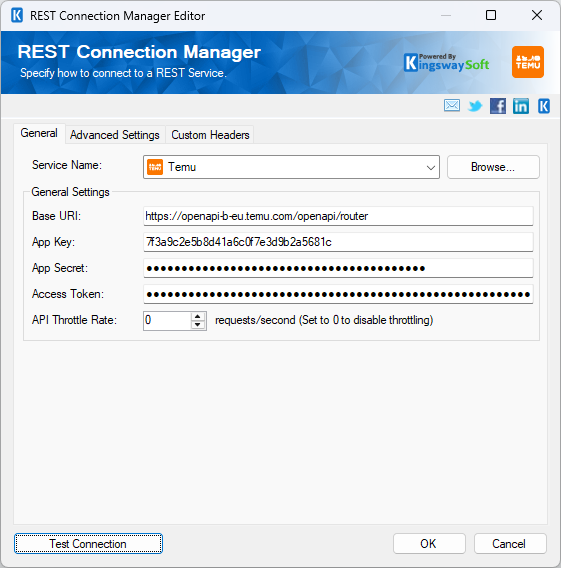The image size is (561, 568).
Task: Click the "App Secret:" label
Action: pos(60,268)
